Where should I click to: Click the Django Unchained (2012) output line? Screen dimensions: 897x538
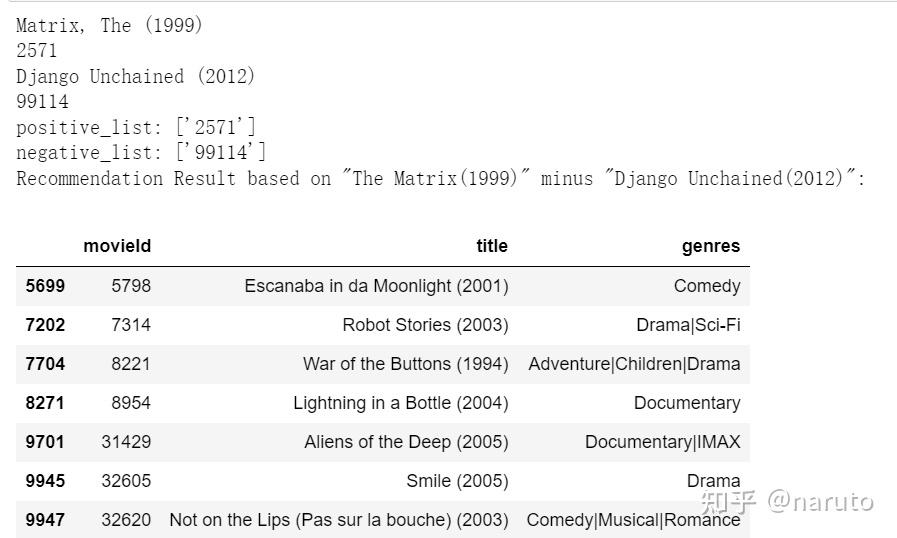pos(136,77)
